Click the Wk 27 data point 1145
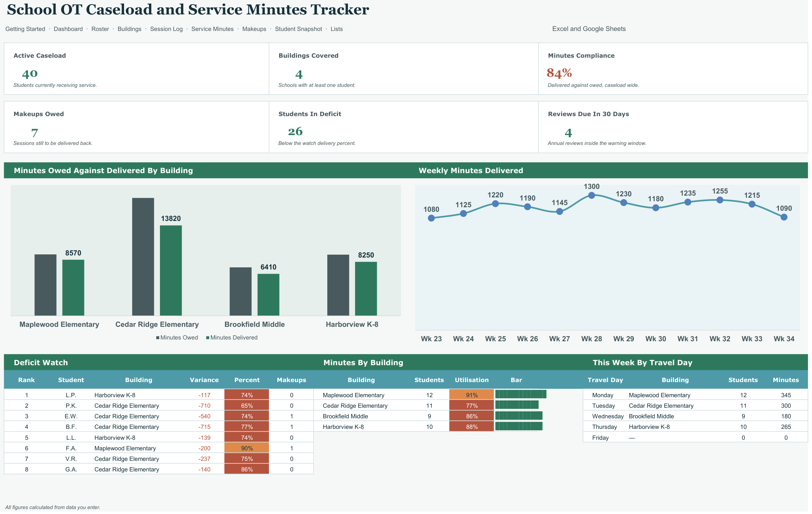Image resolution: width=812 pixels, height=514 pixels. coord(560,211)
